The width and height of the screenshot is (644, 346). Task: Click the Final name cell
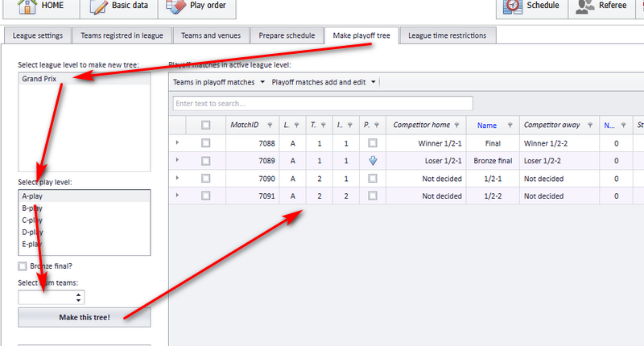(493, 143)
